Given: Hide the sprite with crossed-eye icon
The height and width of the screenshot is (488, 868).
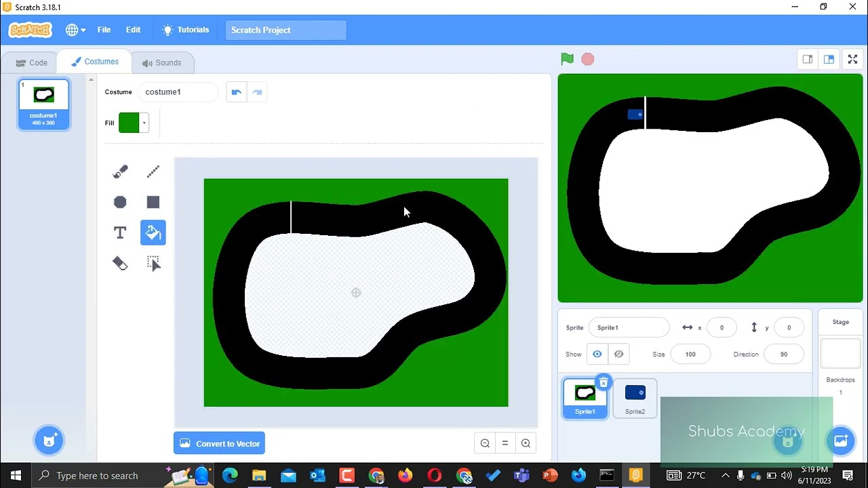Looking at the screenshot, I should click(x=618, y=354).
